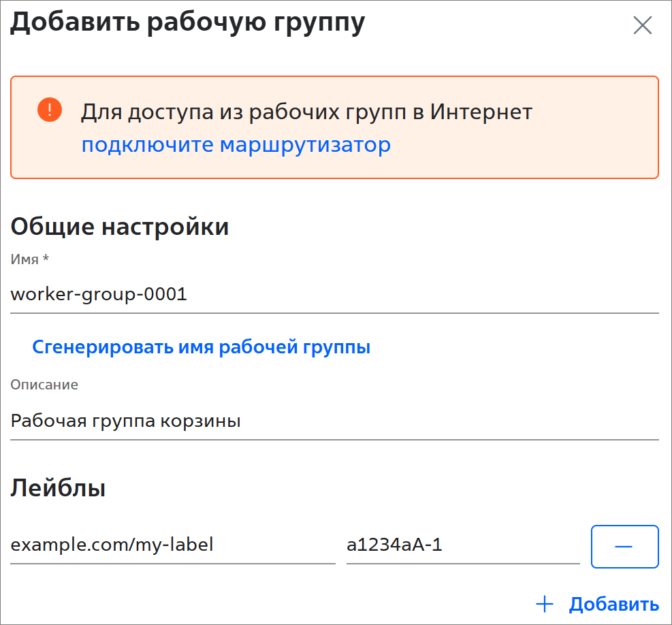
Task: Click the text Рабочая группа корзины
Action: click(x=126, y=421)
